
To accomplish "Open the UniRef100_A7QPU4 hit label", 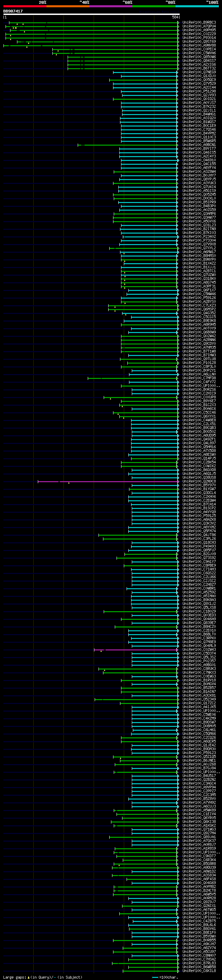I will pos(199,26).
